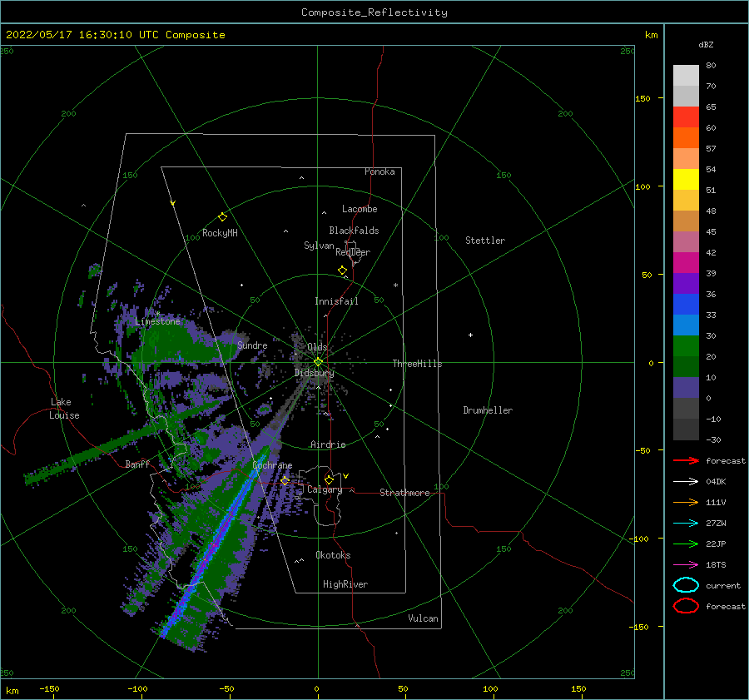Click asterisk marker south of Stettler
Viewport: 749px width, 700px height.
pos(395,285)
